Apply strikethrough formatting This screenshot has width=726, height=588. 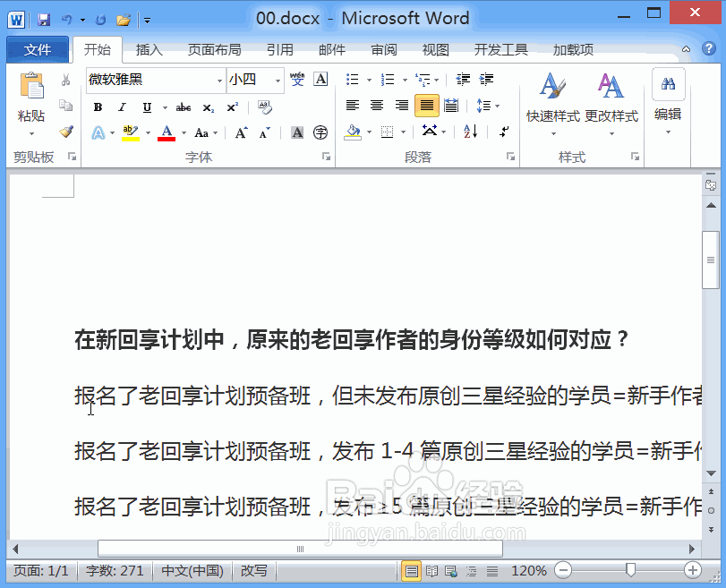184,107
